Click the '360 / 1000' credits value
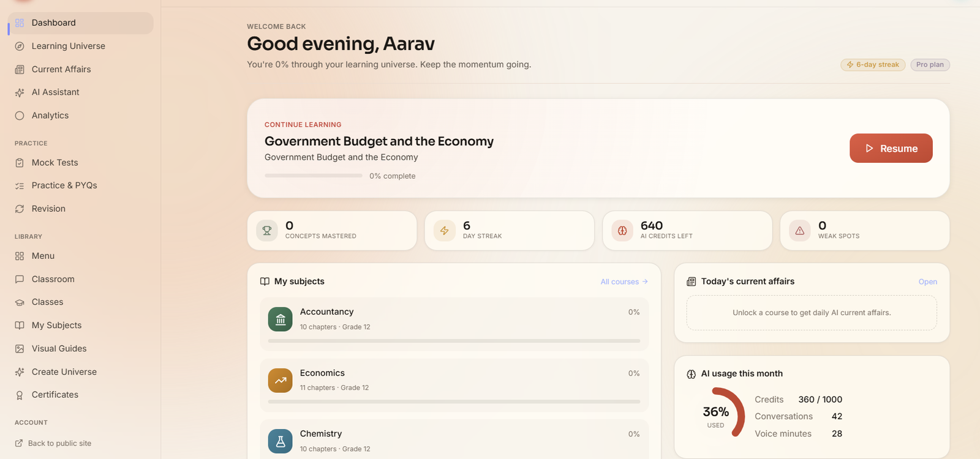Viewport: 980px width, 459px height. pyautogui.click(x=820, y=400)
